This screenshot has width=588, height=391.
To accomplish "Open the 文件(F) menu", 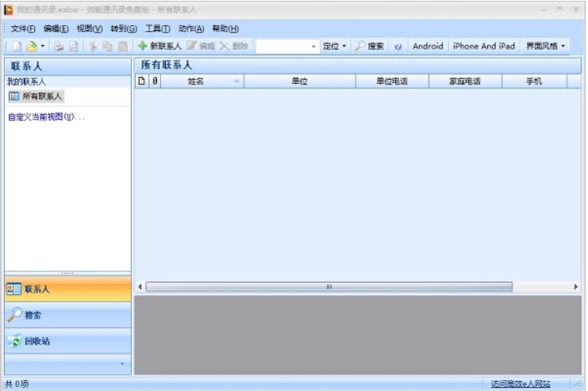I will 23,28.
